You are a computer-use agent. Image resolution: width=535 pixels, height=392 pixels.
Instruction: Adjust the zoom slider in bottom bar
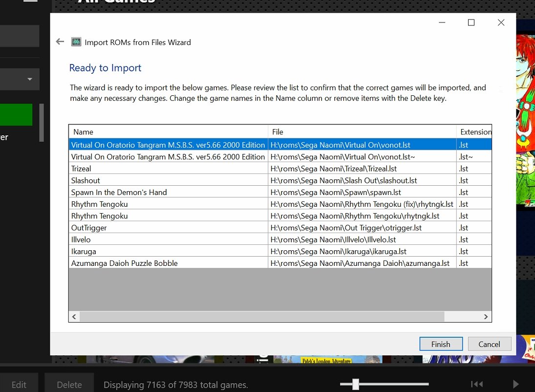[356, 384]
